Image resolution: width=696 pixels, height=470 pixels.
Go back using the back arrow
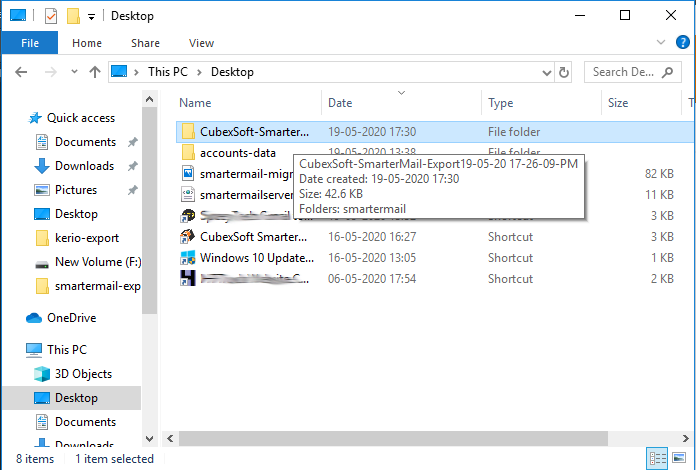point(21,72)
